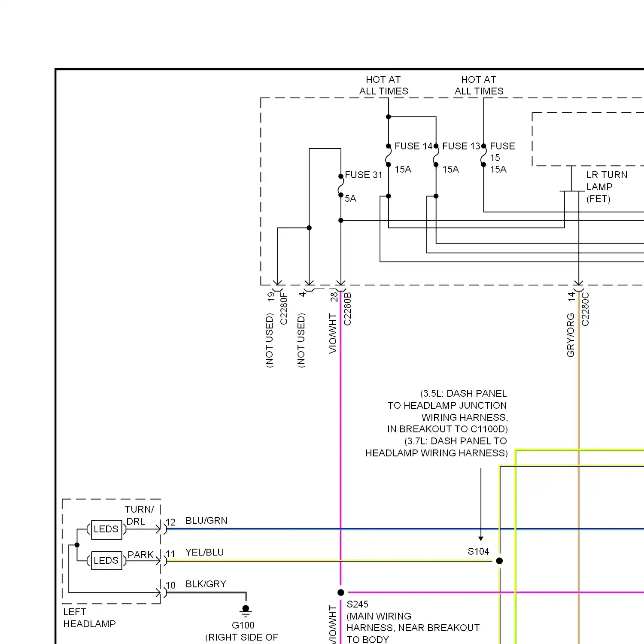
Task: Click the left HOT AT ALL TIMES label
Action: tap(384, 85)
